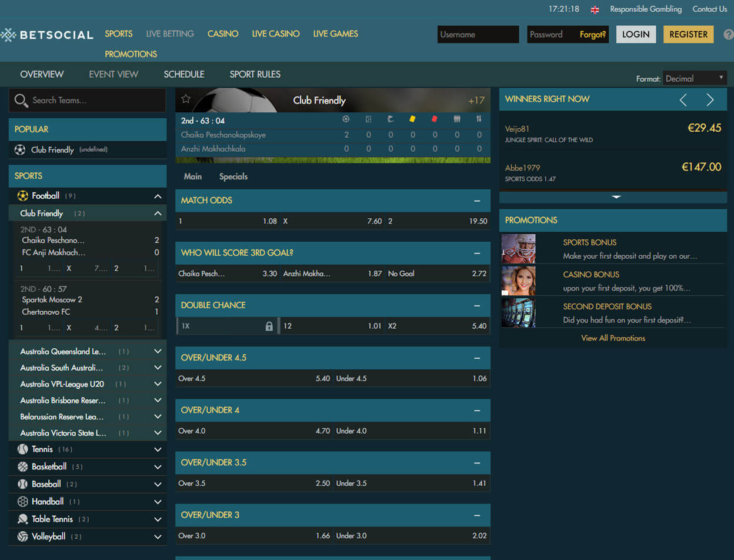Focus the Username field
The height and width of the screenshot is (560, 734).
click(478, 34)
